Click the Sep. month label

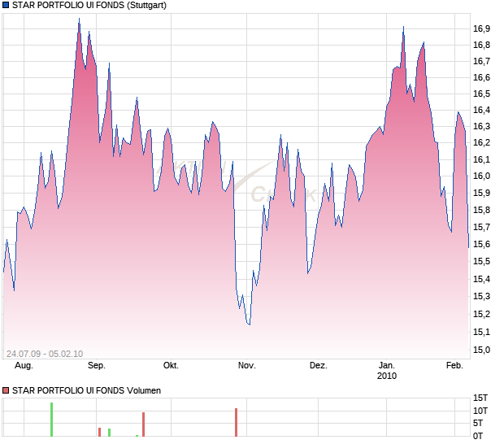97,366
